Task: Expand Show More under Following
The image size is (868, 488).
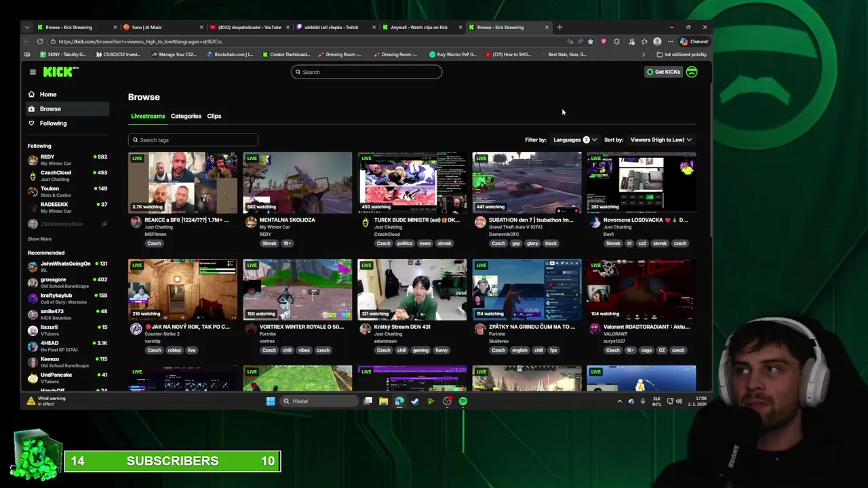Action: click(x=39, y=239)
